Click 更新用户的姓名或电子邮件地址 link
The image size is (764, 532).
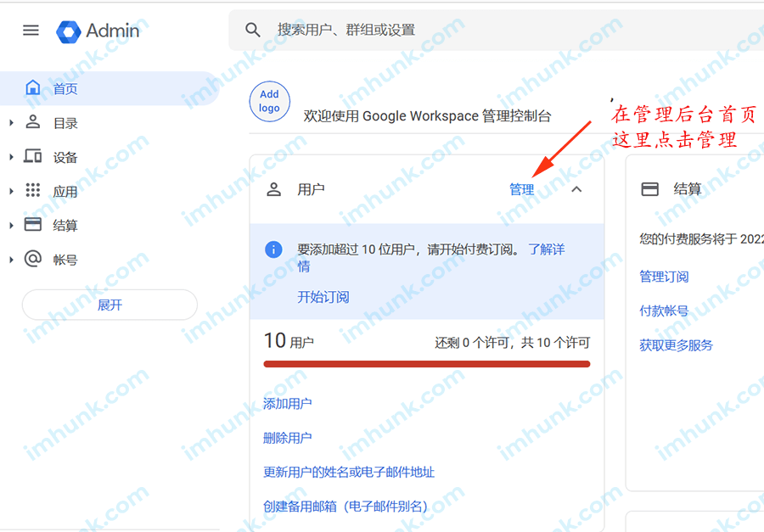[x=349, y=472]
